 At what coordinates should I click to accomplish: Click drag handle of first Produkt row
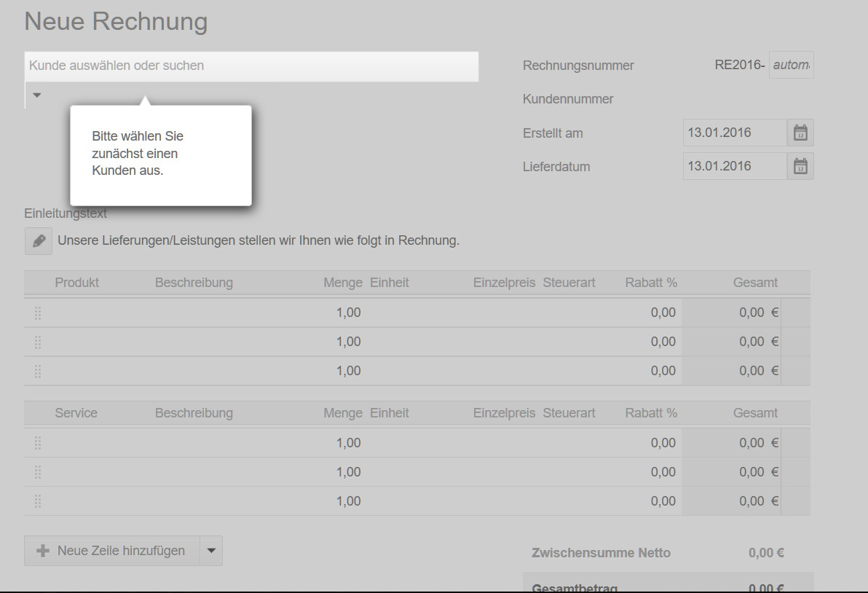click(37, 312)
